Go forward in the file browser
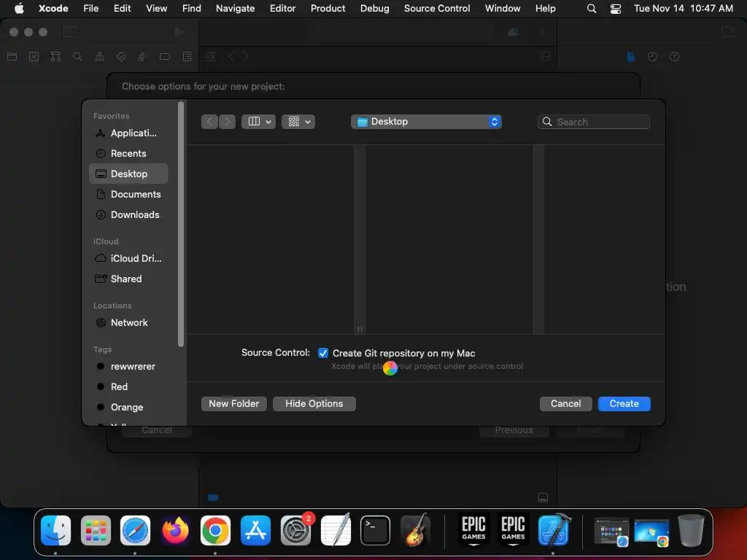The image size is (747, 560). [x=228, y=122]
